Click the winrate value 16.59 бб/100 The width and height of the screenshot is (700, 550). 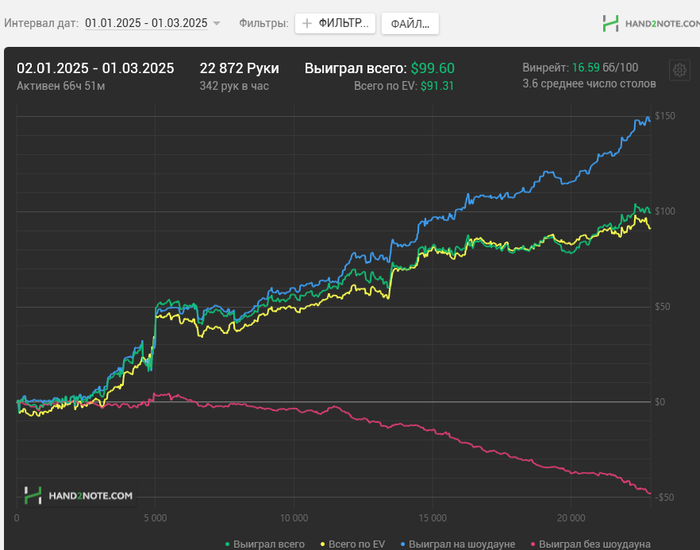(605, 67)
